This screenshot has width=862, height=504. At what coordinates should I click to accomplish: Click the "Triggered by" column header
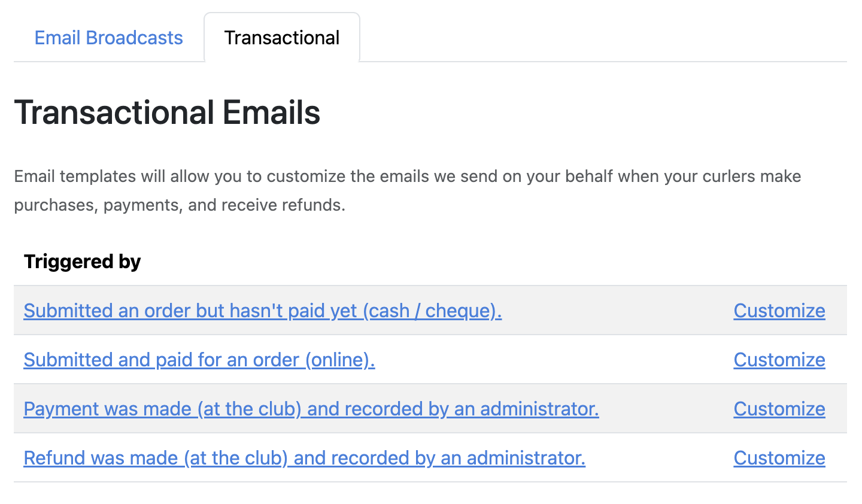(82, 262)
